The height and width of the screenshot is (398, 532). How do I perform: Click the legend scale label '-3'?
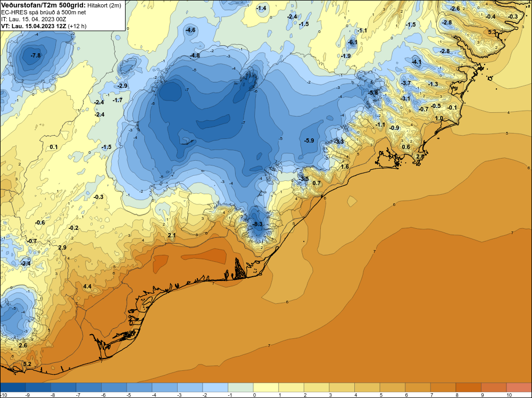pyautogui.click(x=180, y=395)
